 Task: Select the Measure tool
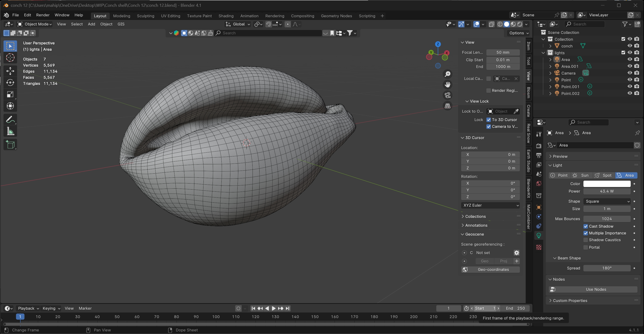(x=10, y=131)
